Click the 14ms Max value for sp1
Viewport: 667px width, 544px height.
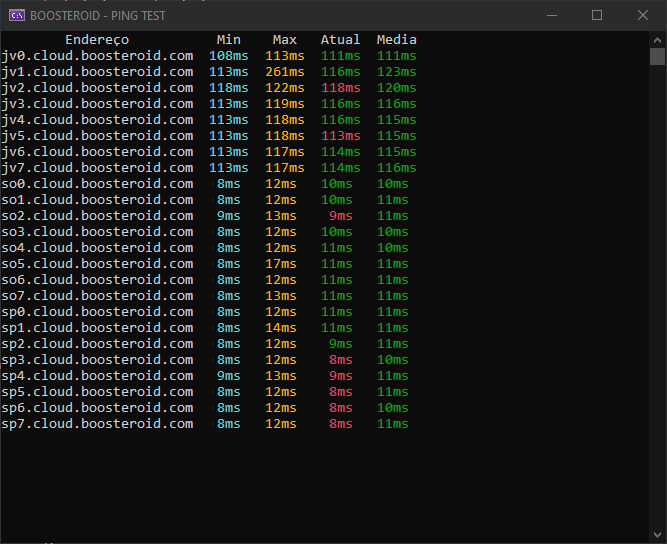point(281,328)
